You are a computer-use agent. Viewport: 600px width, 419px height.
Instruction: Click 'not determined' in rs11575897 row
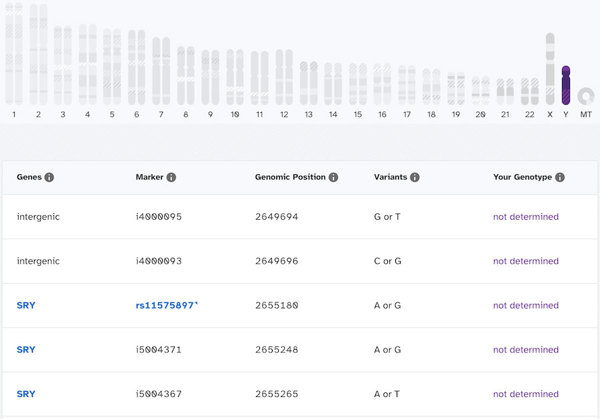526,305
